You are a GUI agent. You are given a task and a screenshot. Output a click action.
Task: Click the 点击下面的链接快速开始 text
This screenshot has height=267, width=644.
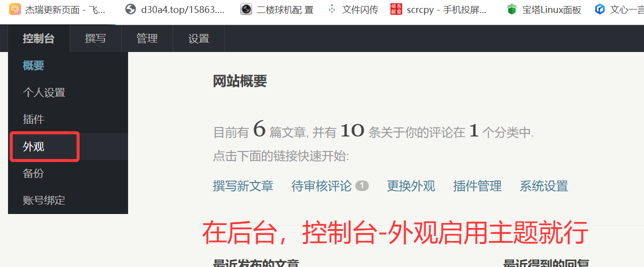coord(281,156)
